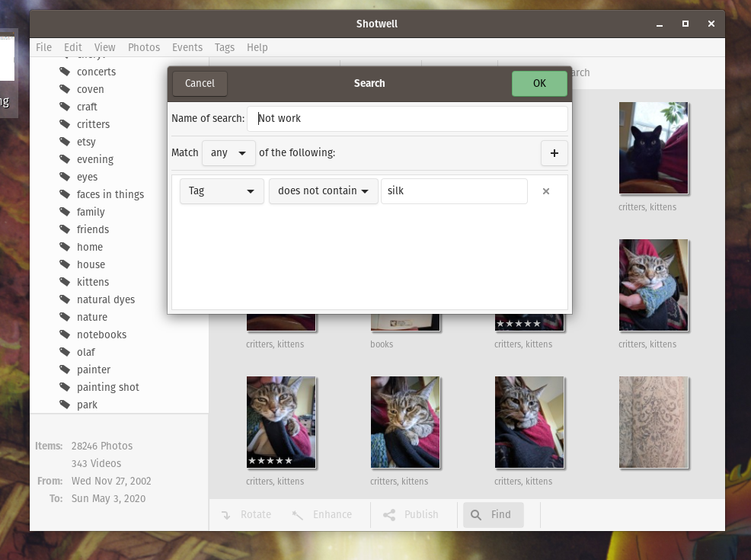The image size is (751, 560).
Task: Click the plus icon to add search rule
Action: (x=554, y=153)
